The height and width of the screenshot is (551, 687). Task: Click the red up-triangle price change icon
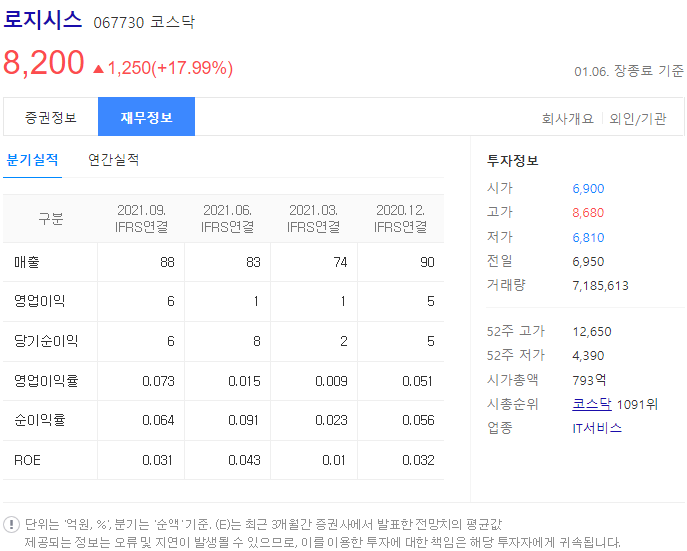tap(99, 69)
